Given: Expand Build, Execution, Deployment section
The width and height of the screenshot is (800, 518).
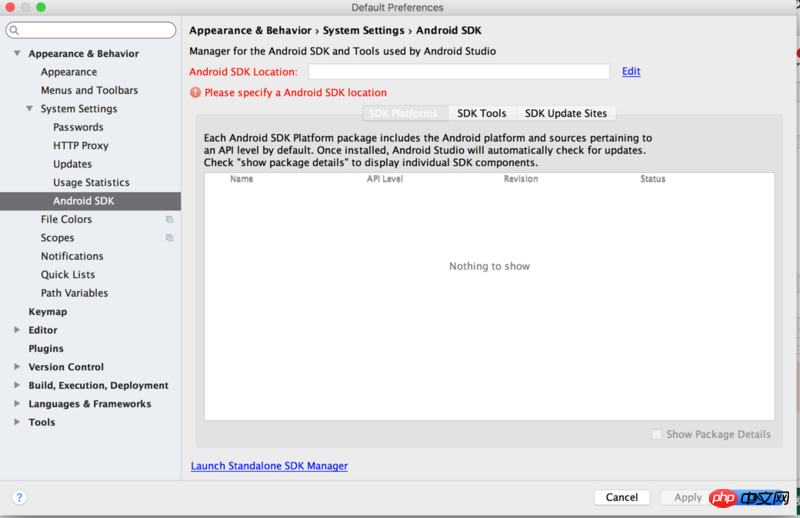Looking at the screenshot, I should [17, 385].
